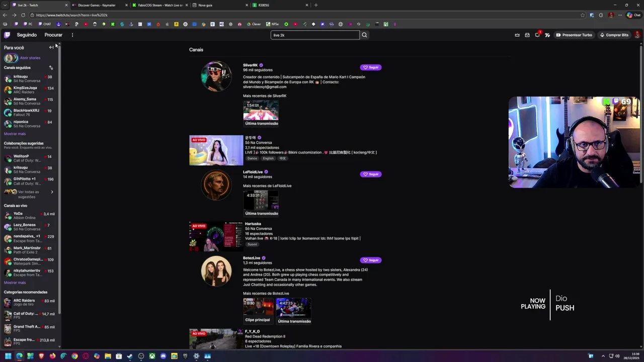Open Steam from the taskbar
The width and height of the screenshot is (644, 362).
point(130,356)
